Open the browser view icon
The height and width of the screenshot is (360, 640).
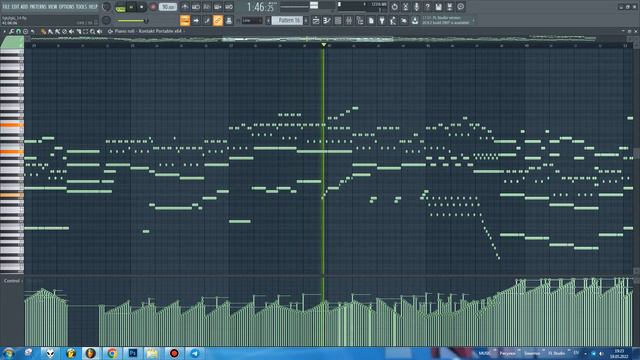point(360,20)
